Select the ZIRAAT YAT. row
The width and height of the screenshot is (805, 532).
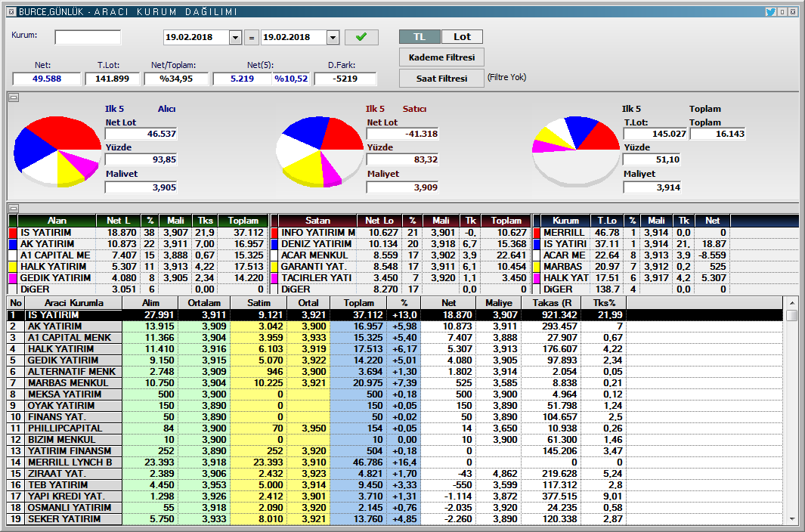pyautogui.click(x=395, y=474)
